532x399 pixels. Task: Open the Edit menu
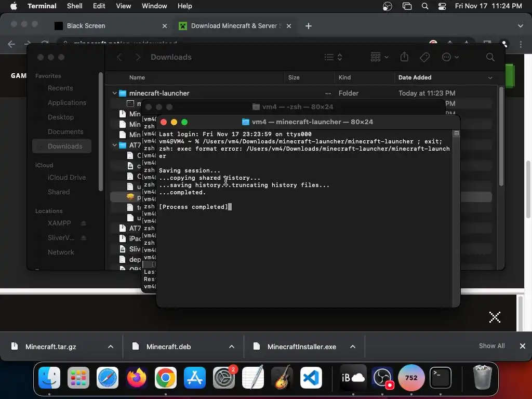[x=99, y=6]
